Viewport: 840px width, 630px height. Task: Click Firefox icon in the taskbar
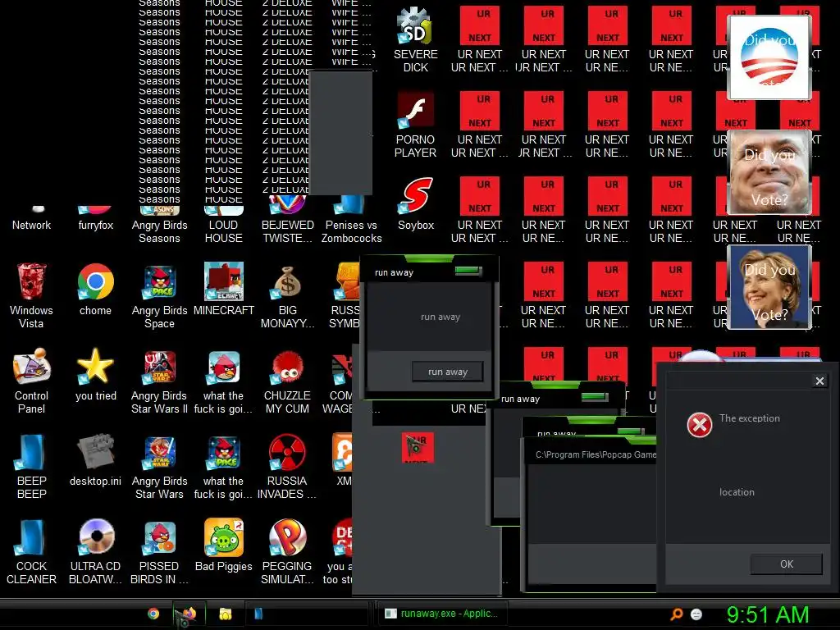pyautogui.click(x=188, y=614)
